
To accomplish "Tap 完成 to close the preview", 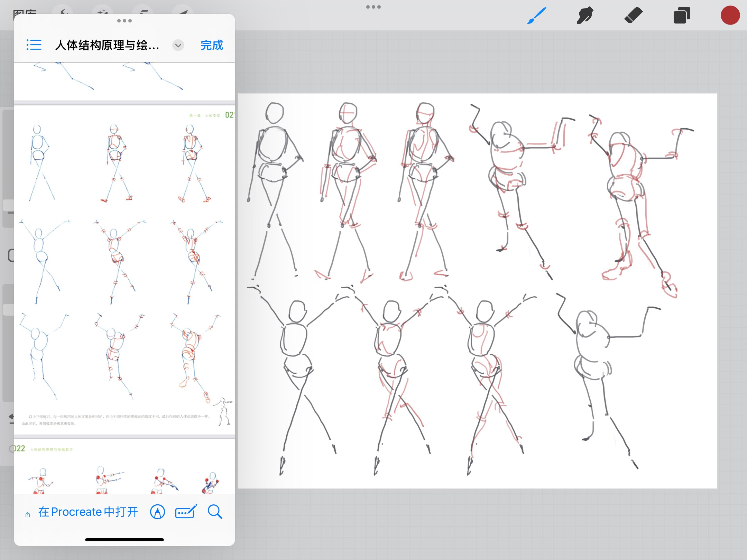I will click(212, 45).
